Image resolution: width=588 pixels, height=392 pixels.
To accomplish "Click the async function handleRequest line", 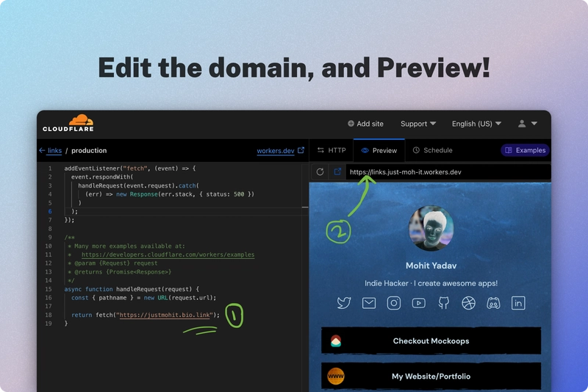I will (132, 289).
